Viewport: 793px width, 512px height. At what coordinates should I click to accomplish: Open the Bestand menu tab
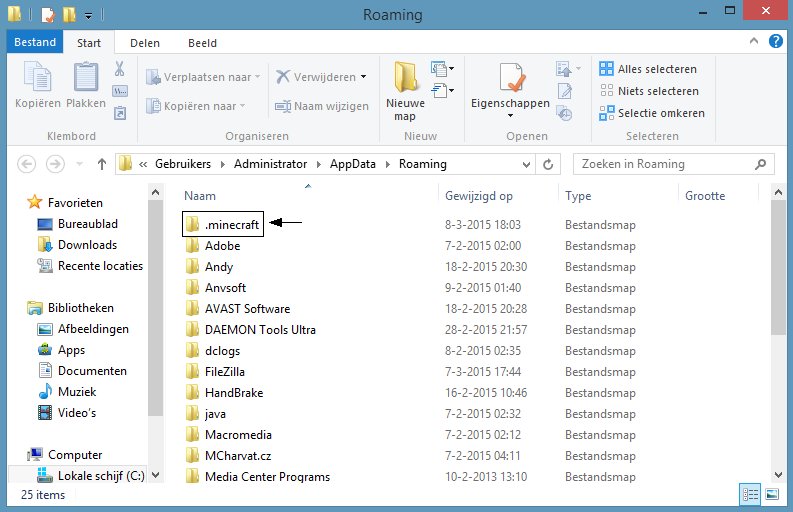[x=35, y=43]
